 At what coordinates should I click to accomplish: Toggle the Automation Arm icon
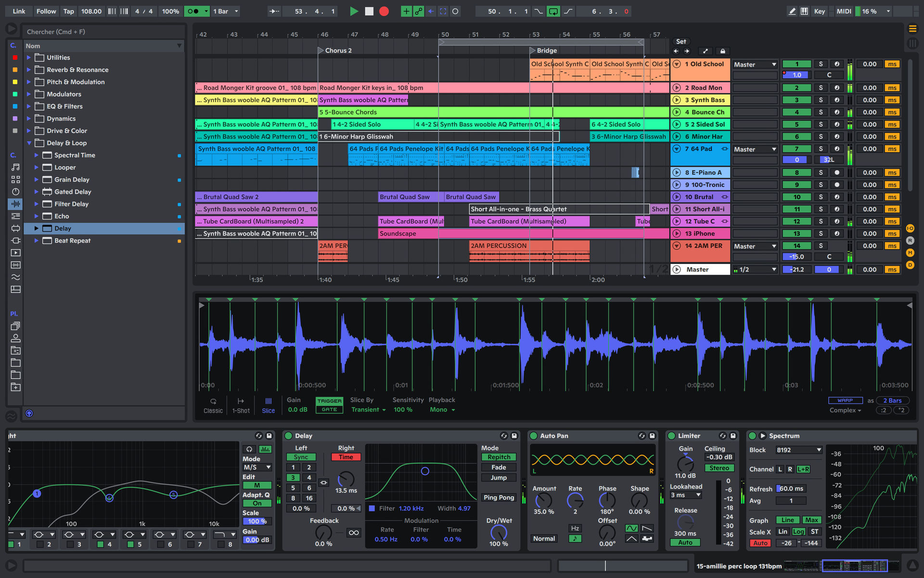tap(419, 11)
